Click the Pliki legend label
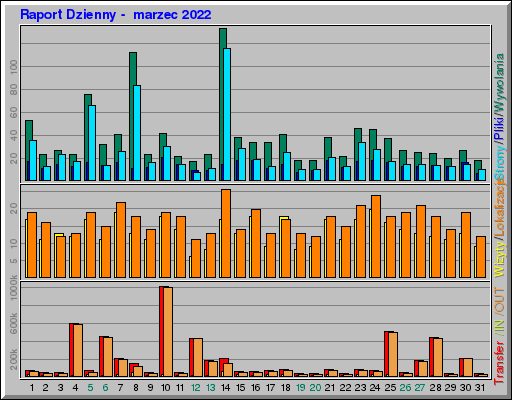Screen dimensions: 512x400 tap(500, 128)
